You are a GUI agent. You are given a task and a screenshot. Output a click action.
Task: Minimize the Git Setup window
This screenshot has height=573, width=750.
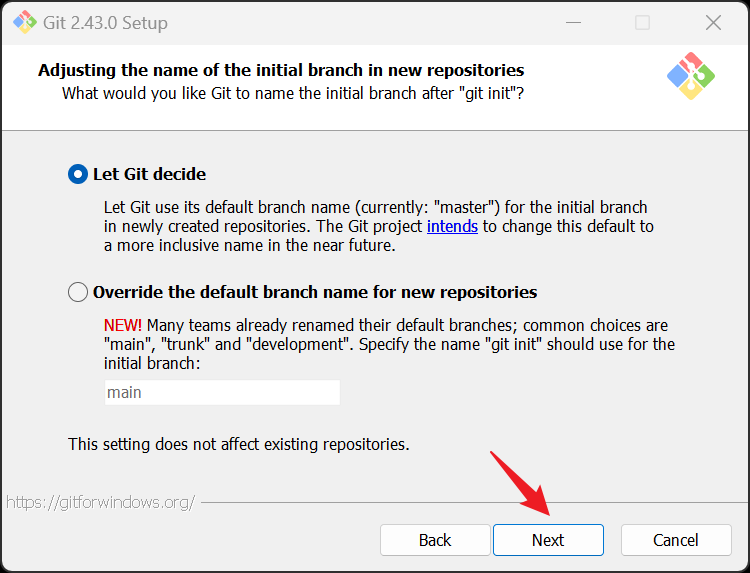click(x=573, y=22)
